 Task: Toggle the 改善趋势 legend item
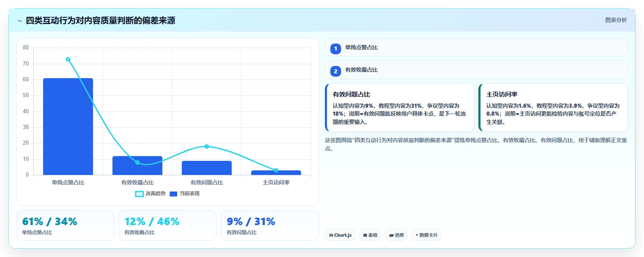(150, 194)
